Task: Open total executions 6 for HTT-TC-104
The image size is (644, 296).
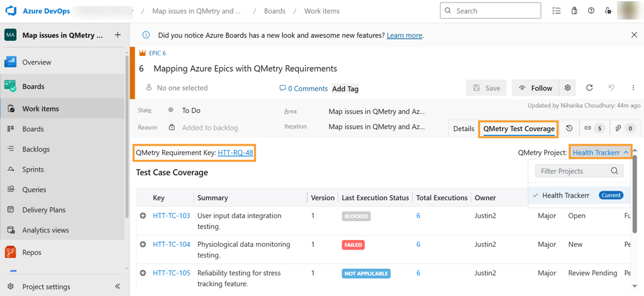Action: click(x=418, y=244)
